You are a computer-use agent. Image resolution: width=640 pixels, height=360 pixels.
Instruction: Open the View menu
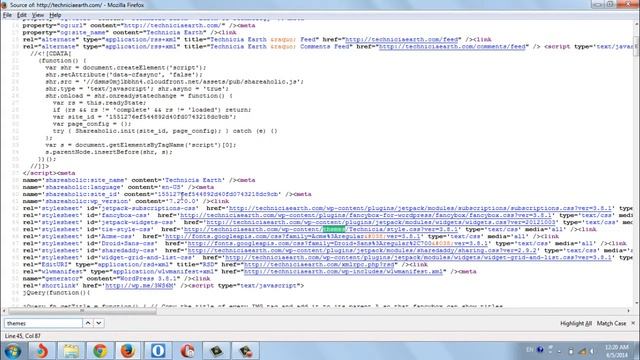[38, 15]
